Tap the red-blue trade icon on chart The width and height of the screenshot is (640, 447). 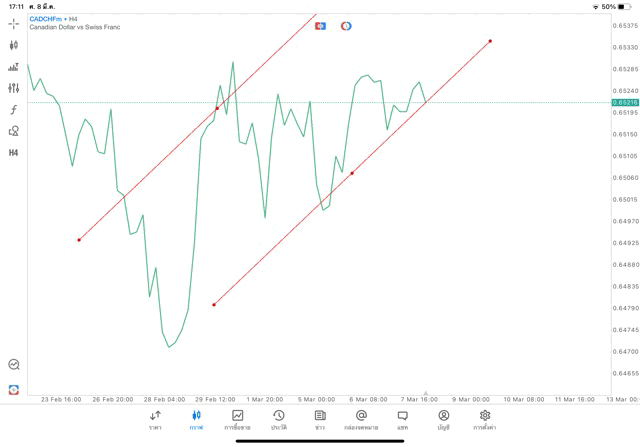click(320, 26)
